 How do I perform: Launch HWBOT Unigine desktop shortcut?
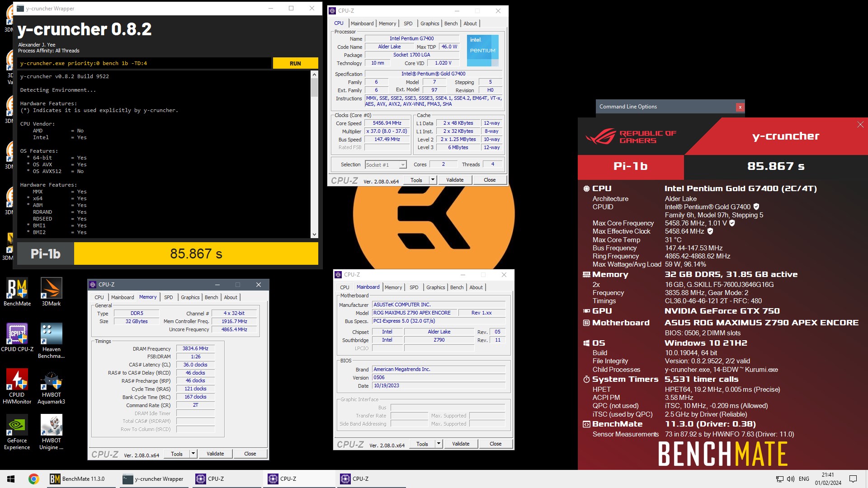click(51, 432)
